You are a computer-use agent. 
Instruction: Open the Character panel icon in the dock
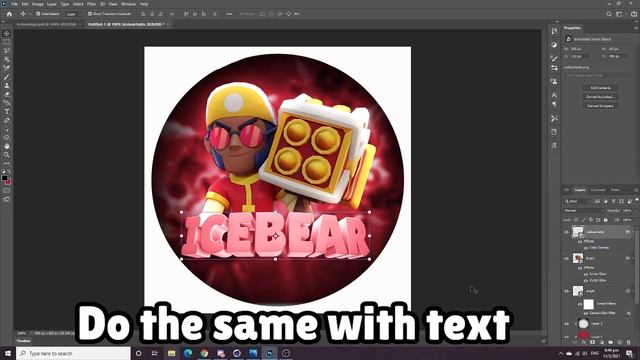click(554, 95)
